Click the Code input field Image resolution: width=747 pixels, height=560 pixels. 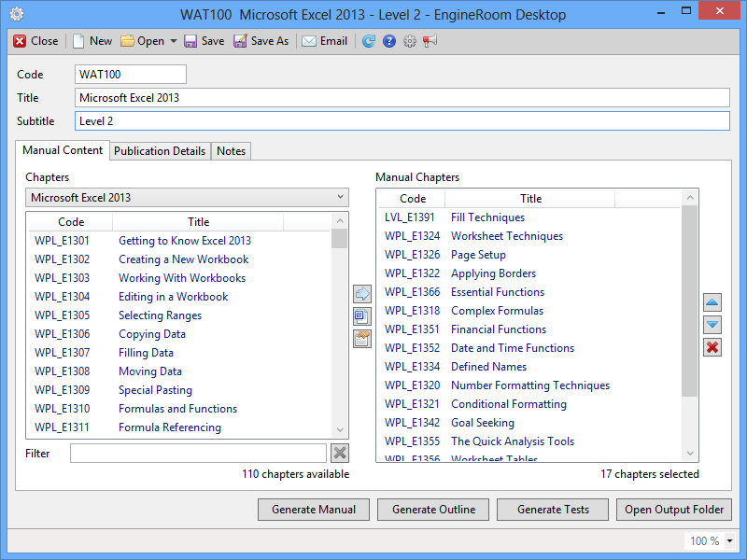click(131, 75)
